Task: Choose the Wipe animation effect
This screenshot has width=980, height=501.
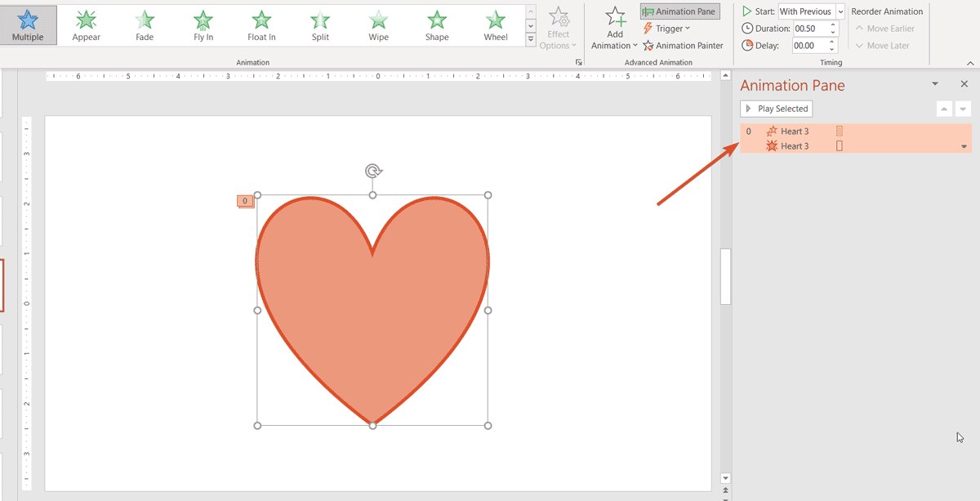Action: point(378,25)
